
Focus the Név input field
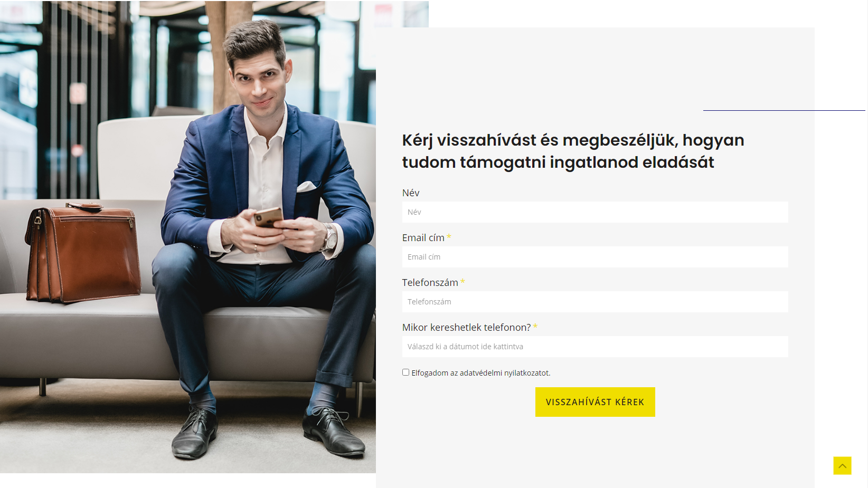[595, 212]
